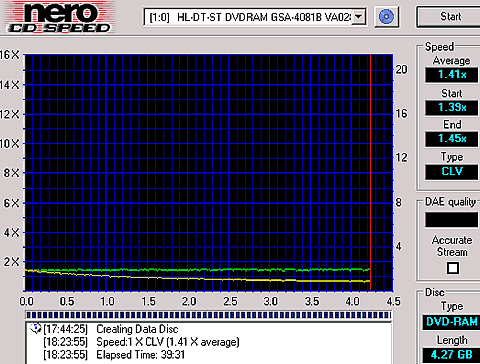The image size is (480, 364).
Task: Click the yellow rotation speed curve
Action: (x=197, y=277)
